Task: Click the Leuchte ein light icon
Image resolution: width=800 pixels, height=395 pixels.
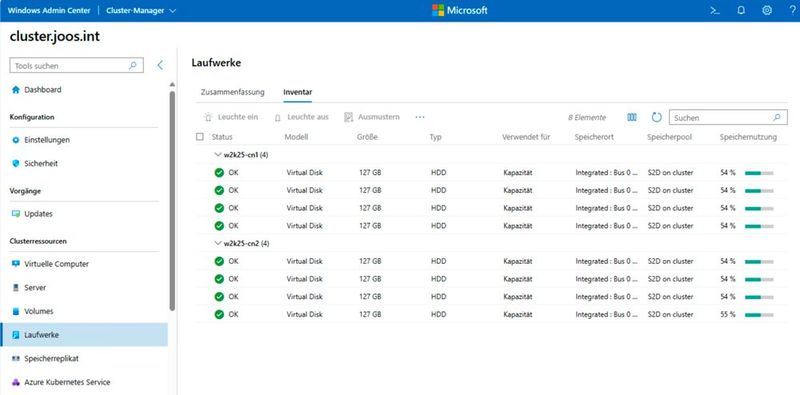Action: tap(208, 117)
